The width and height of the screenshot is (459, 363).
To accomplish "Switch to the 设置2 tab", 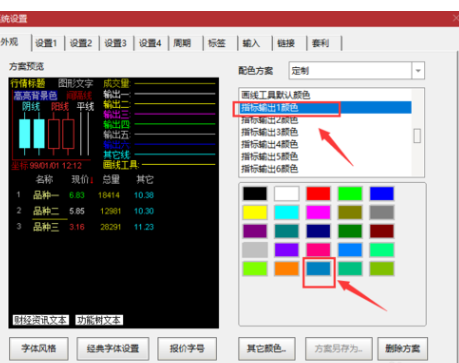I will pyautogui.click(x=81, y=43).
